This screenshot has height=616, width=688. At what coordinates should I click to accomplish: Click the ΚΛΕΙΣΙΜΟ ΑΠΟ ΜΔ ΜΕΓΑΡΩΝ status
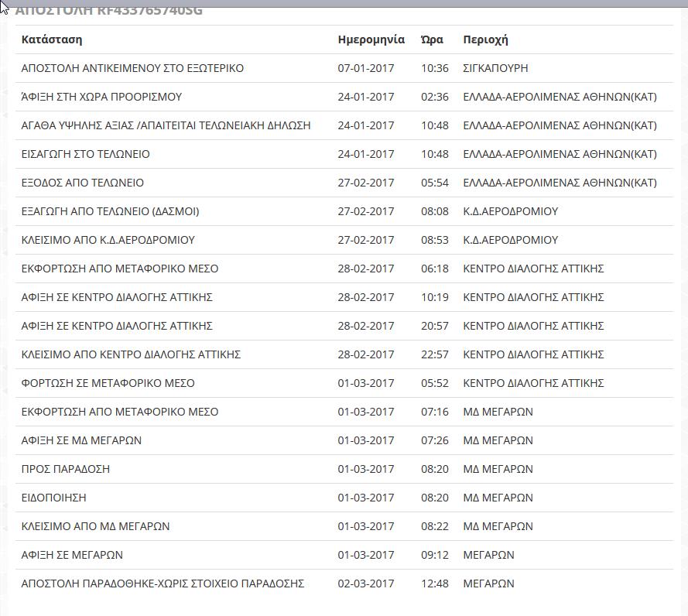[x=95, y=526]
